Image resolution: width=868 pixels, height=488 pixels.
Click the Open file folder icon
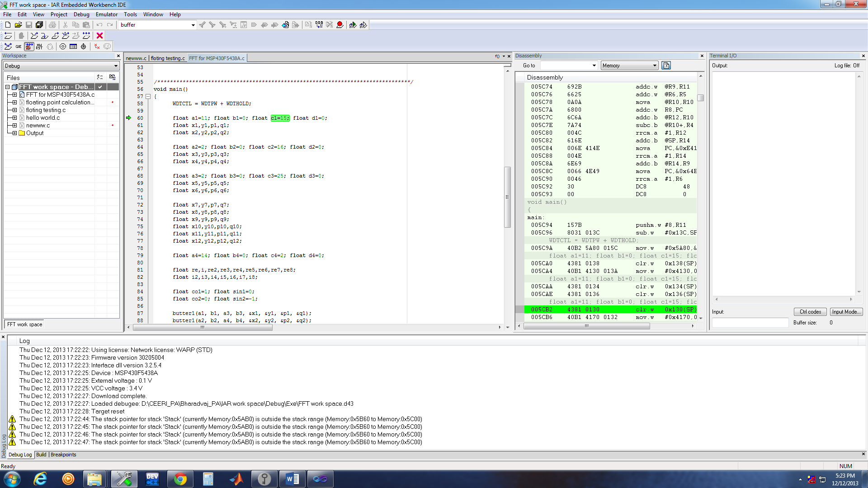pos(18,25)
